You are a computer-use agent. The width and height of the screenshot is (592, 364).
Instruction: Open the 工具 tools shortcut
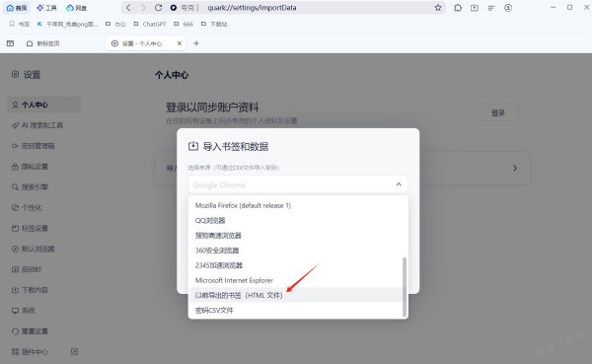point(46,8)
